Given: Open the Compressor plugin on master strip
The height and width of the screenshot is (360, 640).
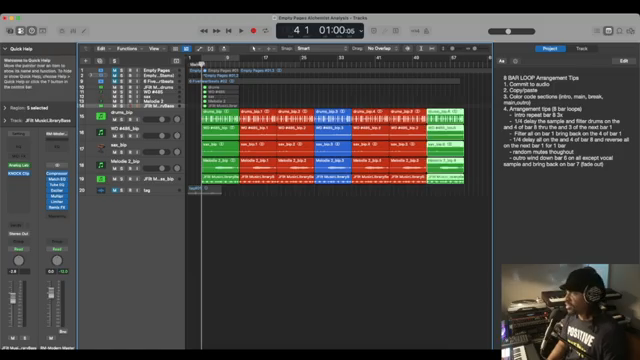Looking at the screenshot, I should 57,173.
